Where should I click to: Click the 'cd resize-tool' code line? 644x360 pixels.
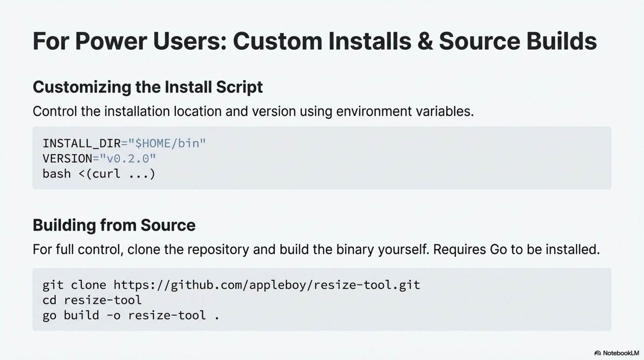point(92,300)
